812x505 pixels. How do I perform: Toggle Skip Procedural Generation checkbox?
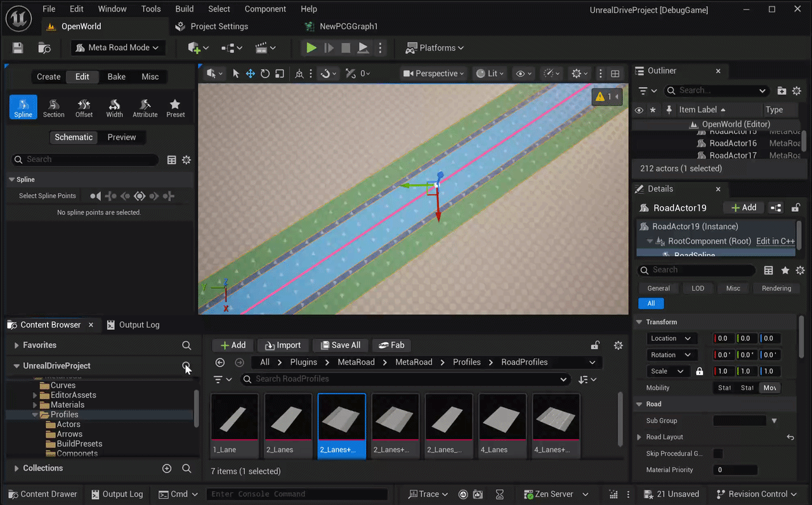pos(718,453)
